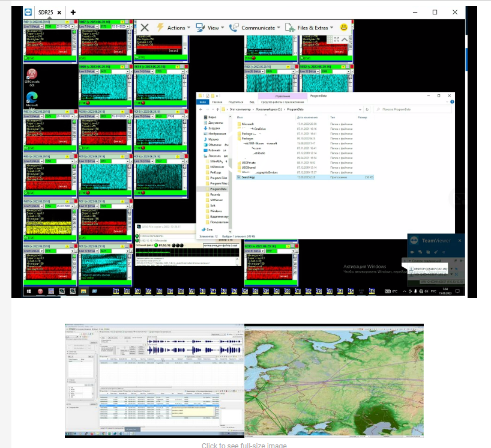Open the SDRConsole desktop shortcut
The width and height of the screenshot is (491, 448).
[32, 77]
